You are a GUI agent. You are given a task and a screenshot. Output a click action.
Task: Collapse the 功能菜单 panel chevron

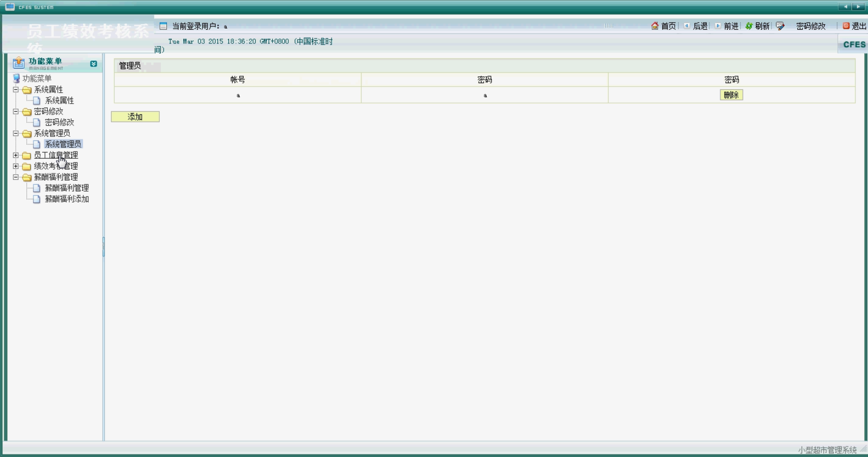93,64
